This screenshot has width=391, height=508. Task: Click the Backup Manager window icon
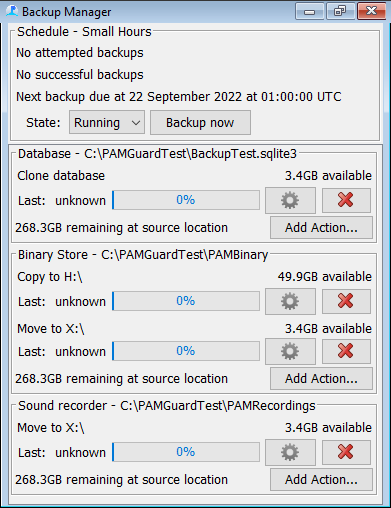[x=12, y=11]
